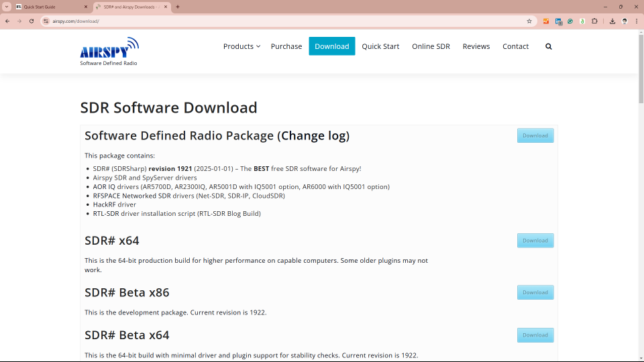Image resolution: width=644 pixels, height=362 pixels.
Task: Download the SDR# Beta x86 package
Action: tap(535, 292)
